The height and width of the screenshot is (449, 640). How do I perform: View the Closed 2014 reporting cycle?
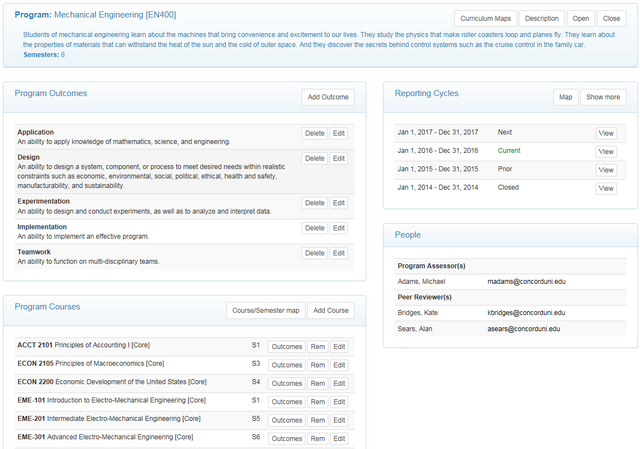606,187
